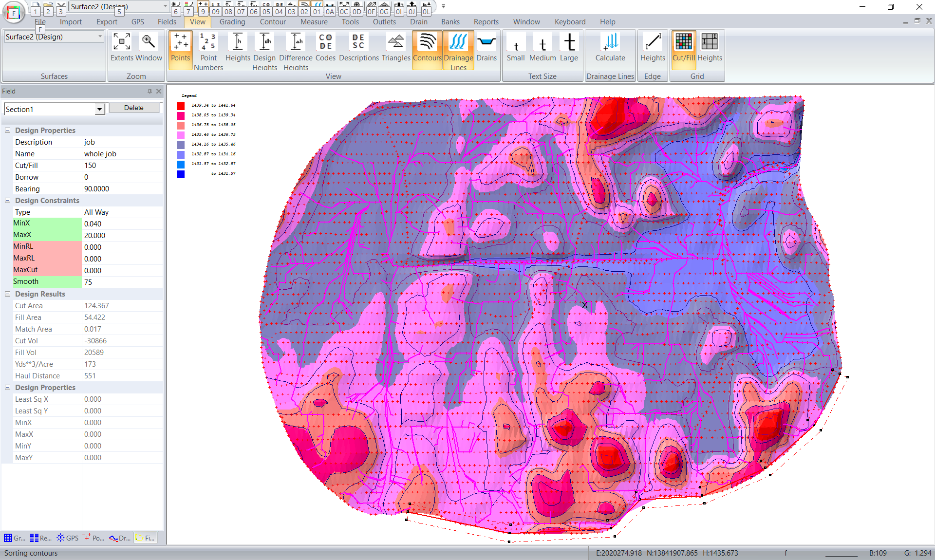The width and height of the screenshot is (935, 560).
Task: Collapse the Design Constraints group
Action: [x=8, y=201]
